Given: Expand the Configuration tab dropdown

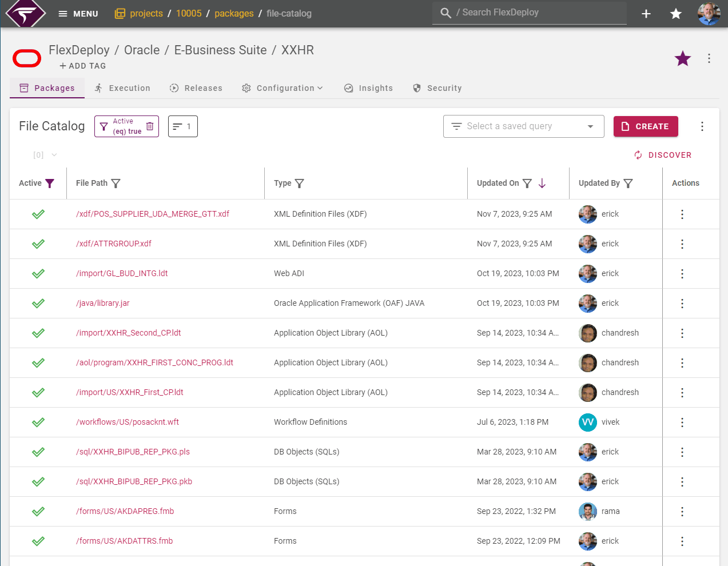Looking at the screenshot, I should coord(283,88).
